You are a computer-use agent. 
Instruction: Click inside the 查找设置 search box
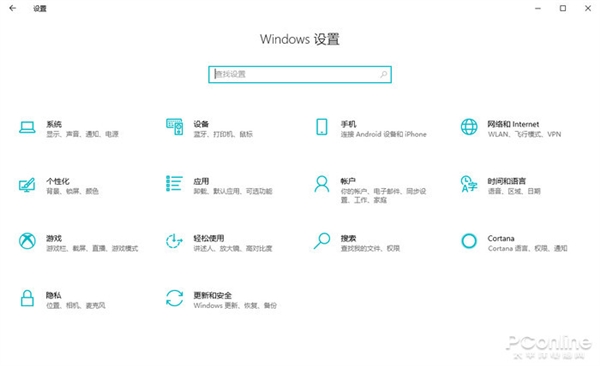(x=300, y=74)
